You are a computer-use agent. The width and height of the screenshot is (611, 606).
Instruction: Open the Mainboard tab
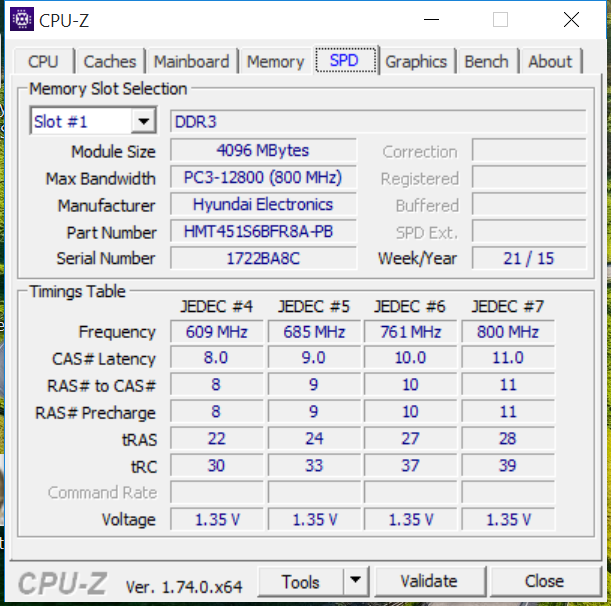191,62
